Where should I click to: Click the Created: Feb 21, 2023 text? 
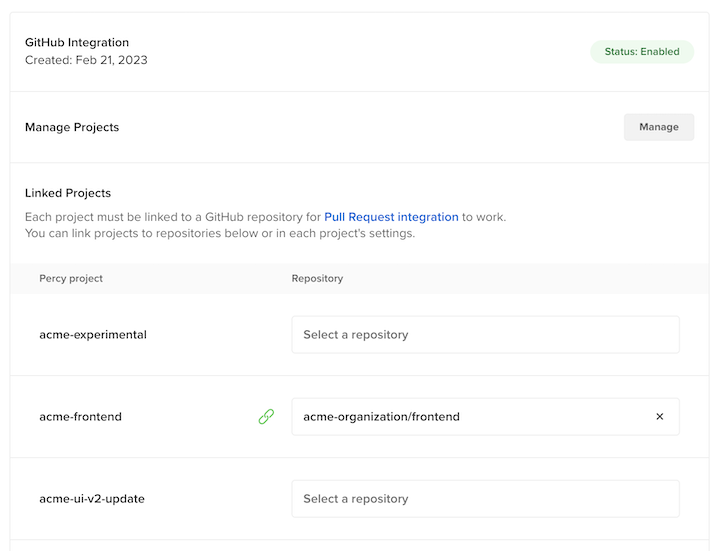86,60
